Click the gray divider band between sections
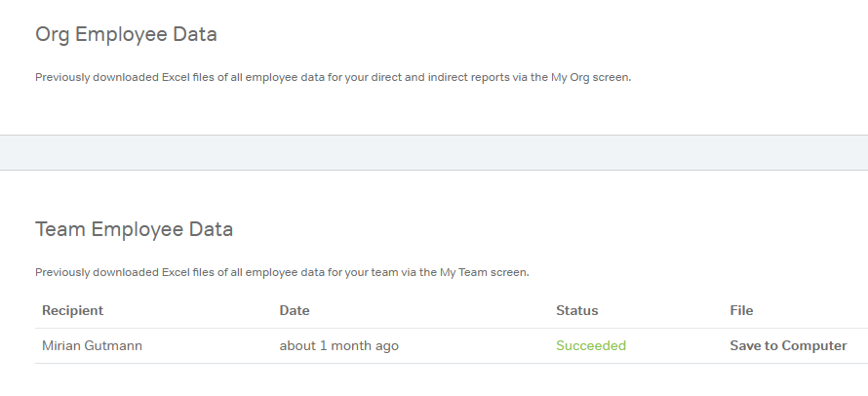Viewport: 868px width, 396px height. pos(434,152)
